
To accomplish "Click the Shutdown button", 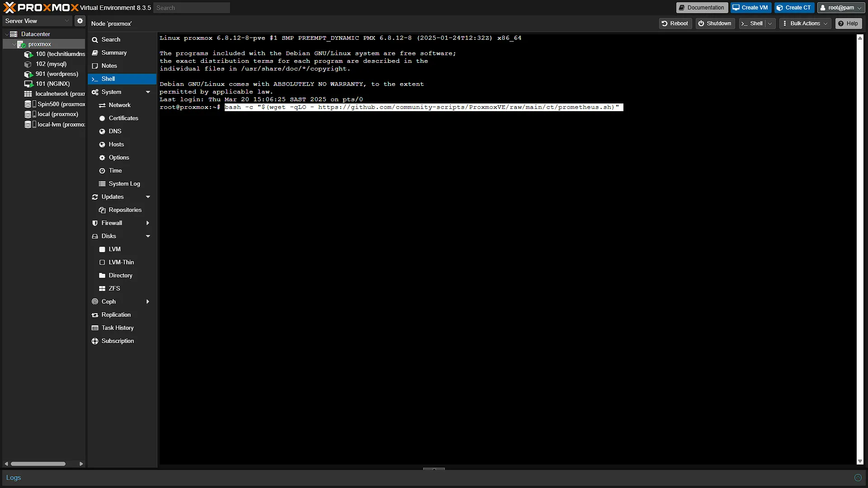I will click(x=715, y=23).
